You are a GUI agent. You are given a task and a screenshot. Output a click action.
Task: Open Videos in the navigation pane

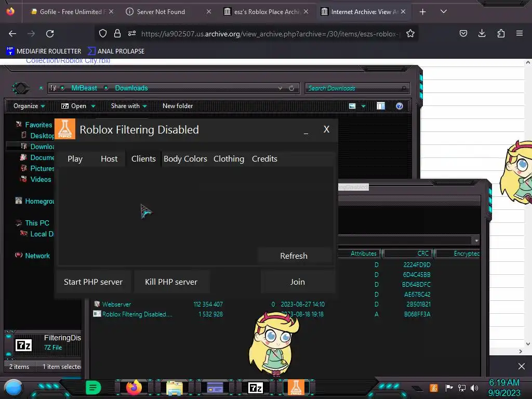pyautogui.click(x=41, y=179)
